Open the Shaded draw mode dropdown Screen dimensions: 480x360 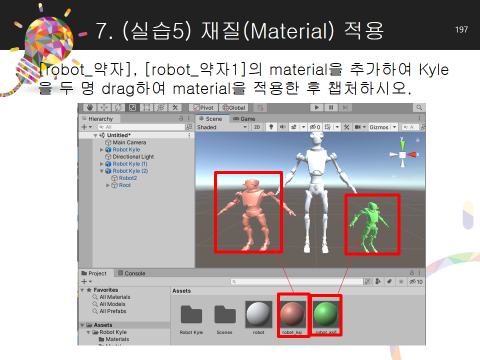tap(222, 127)
